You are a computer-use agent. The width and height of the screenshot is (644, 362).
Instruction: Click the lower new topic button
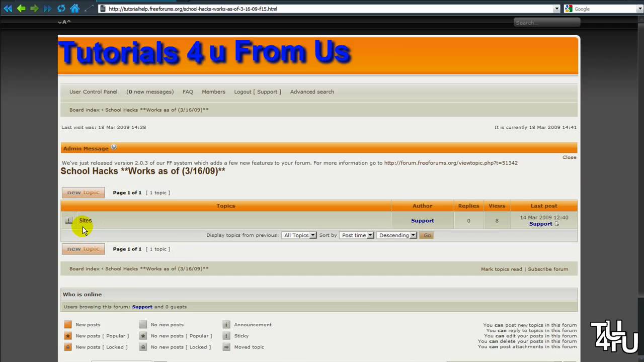click(83, 249)
